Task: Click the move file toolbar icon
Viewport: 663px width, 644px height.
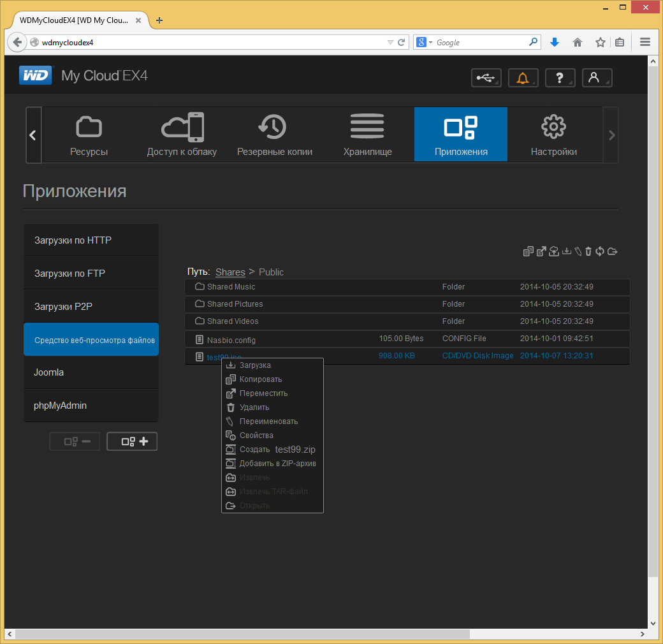Action: click(x=541, y=252)
